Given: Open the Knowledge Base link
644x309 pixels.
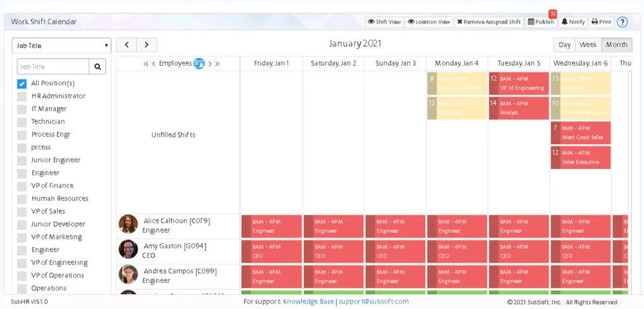Looking at the screenshot, I should pos(308,301).
